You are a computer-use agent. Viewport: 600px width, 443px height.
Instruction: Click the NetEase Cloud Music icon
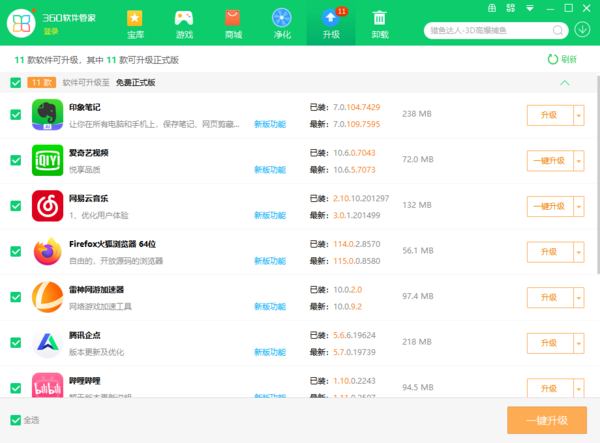[x=48, y=206]
